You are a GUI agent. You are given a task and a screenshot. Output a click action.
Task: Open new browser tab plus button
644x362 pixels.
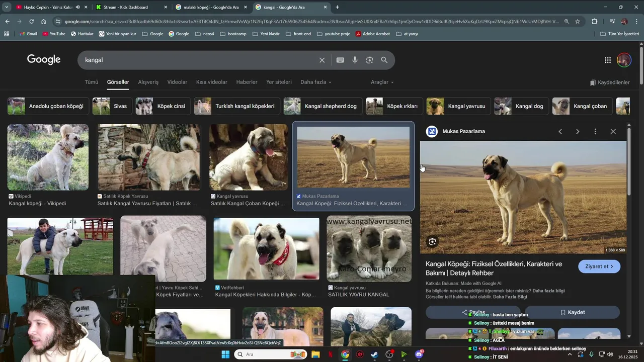point(337,7)
